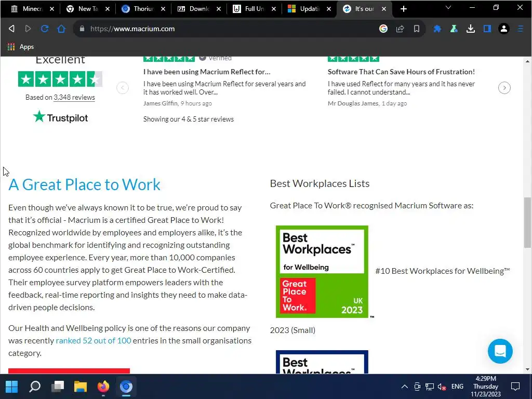The width and height of the screenshot is (532, 399).
Task: Click the Trustpilot star rating image
Action: (60, 79)
